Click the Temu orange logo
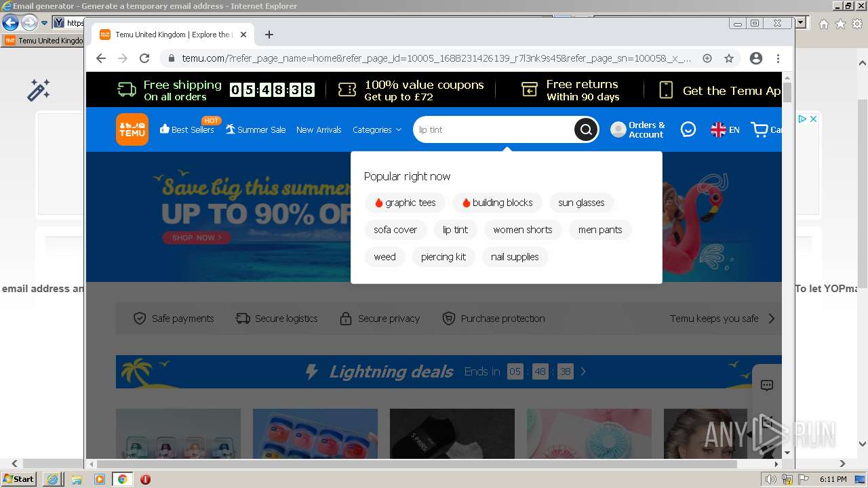This screenshot has width=868, height=488. (x=132, y=129)
